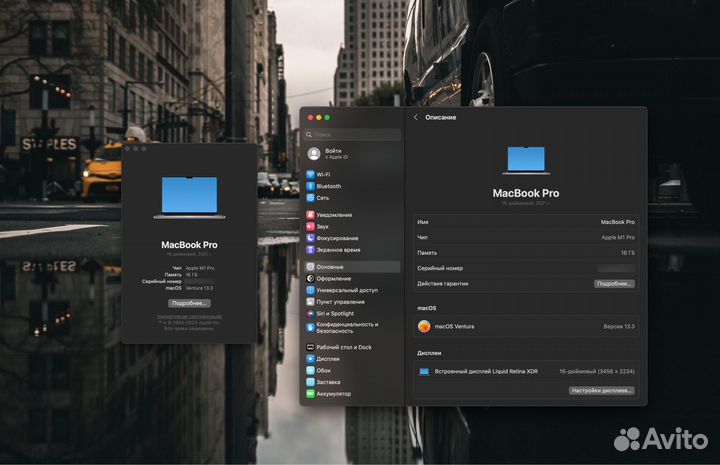Image resolution: width=720 pixels, height=465 pixels.
Task: Open Wi-Fi settings in the sidebar
Action: (x=323, y=174)
